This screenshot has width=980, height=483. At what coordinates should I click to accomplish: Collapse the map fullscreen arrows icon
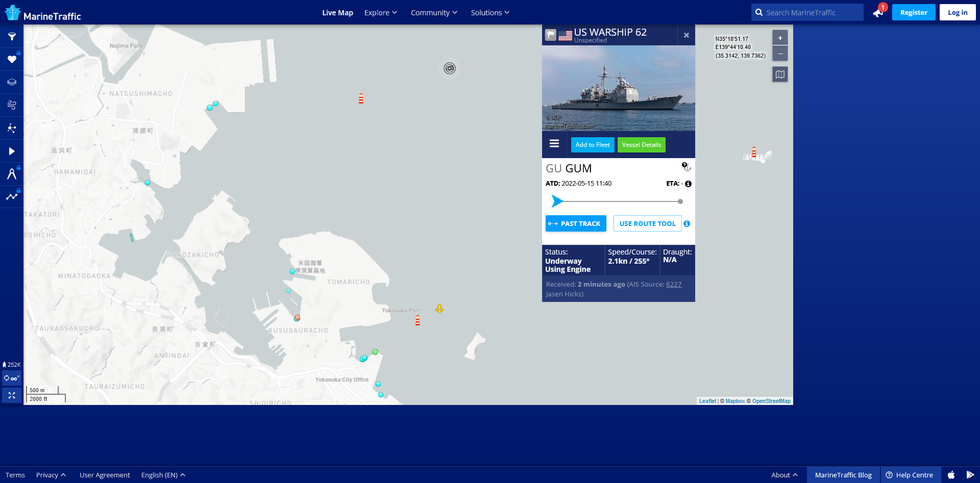coord(12,395)
